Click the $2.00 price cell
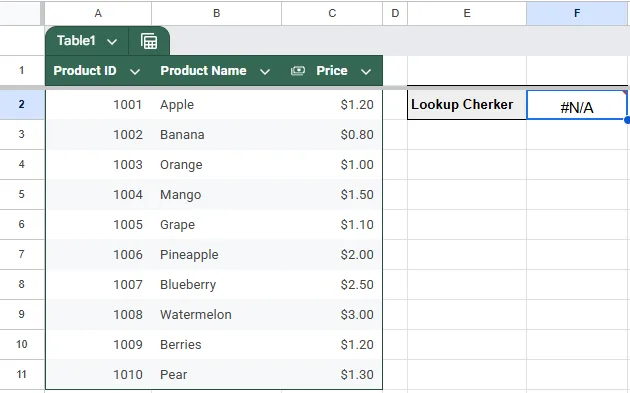 [x=332, y=255]
